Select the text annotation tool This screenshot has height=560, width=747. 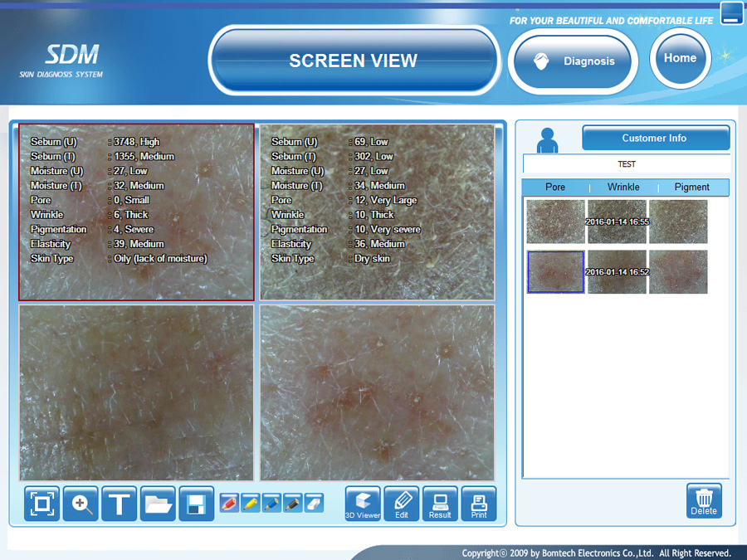pos(119,504)
